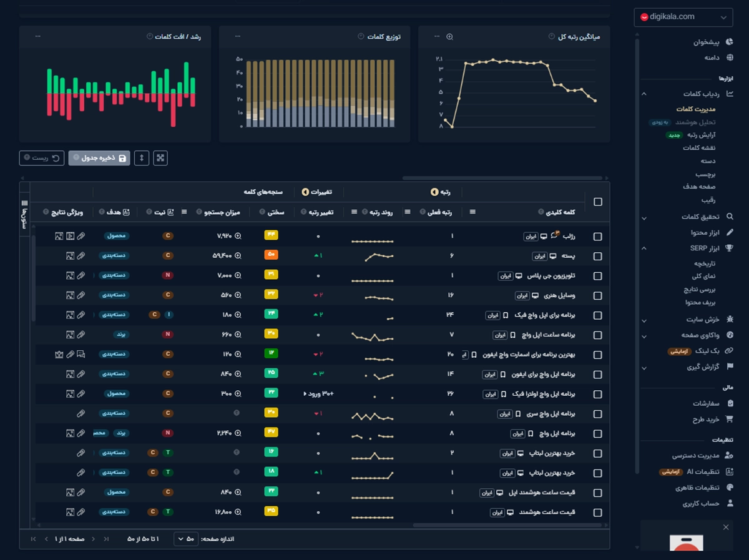
Task: Check the پسته keyword row
Action: point(598,257)
